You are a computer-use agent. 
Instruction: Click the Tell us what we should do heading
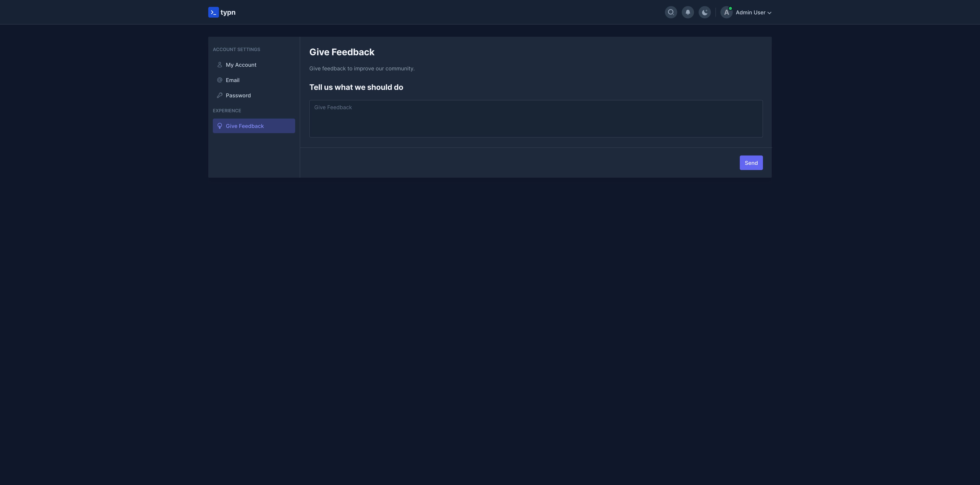(x=356, y=87)
